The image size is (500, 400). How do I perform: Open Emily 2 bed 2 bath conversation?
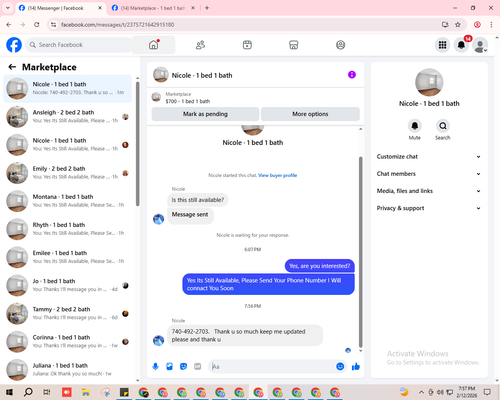click(x=67, y=173)
